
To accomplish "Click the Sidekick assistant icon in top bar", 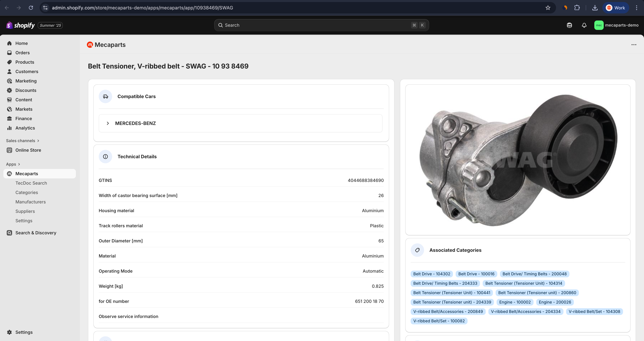I will click(569, 25).
